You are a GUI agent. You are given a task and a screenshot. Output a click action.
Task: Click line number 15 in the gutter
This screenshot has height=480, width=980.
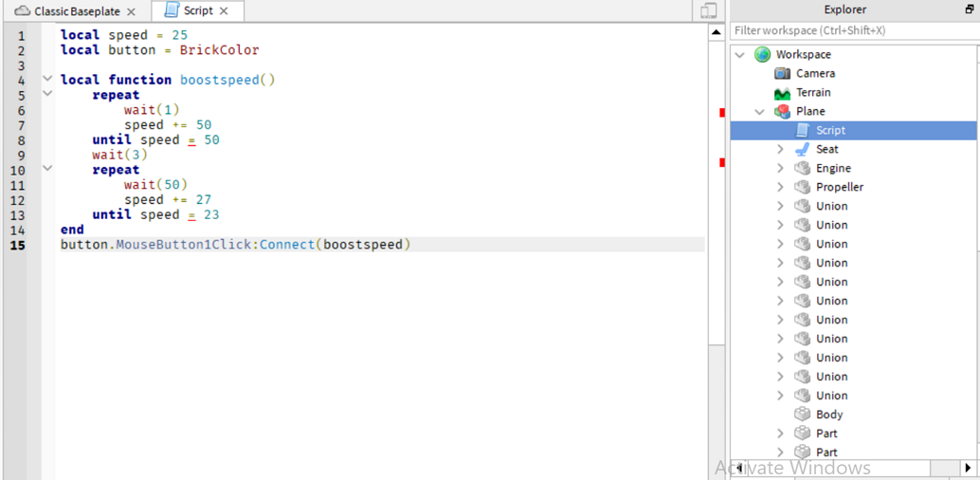click(x=17, y=245)
